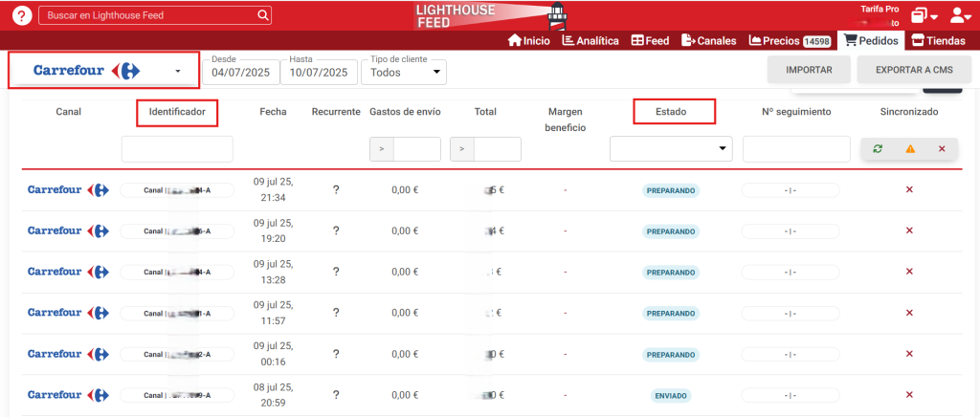Toggle the Total comparison operator
The image size is (980, 417).
pyautogui.click(x=462, y=149)
